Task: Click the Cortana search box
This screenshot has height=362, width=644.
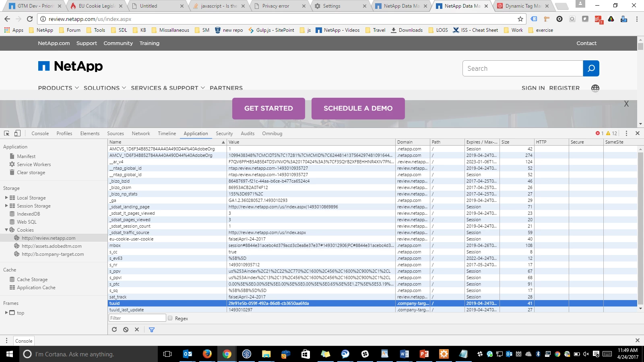Action: tap(89, 354)
